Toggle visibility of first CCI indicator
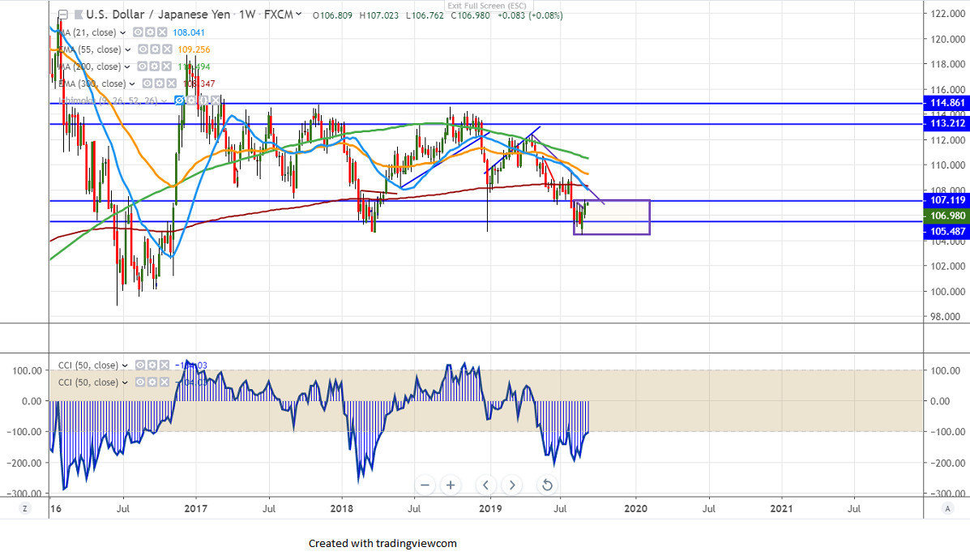970x560 pixels. (x=139, y=365)
